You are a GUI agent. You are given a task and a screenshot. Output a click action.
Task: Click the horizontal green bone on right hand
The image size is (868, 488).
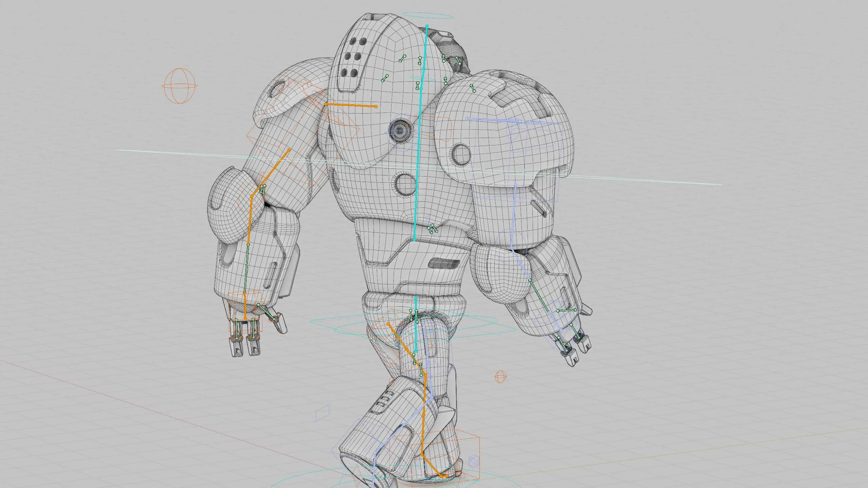567,310
